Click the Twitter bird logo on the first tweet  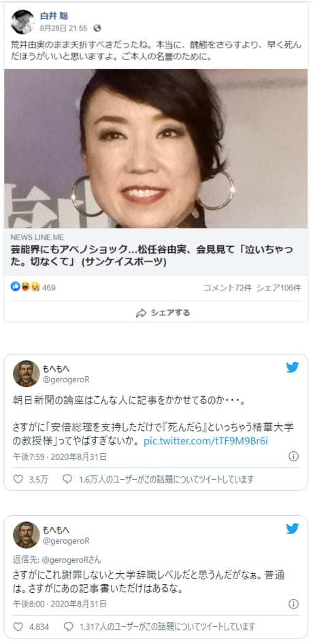(x=293, y=367)
